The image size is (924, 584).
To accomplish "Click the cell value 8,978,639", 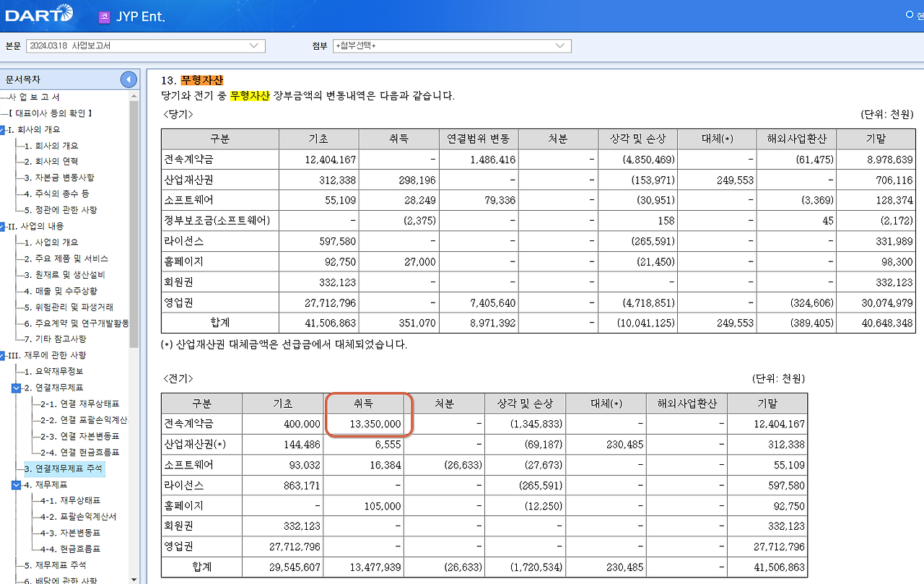I will pos(889,160).
